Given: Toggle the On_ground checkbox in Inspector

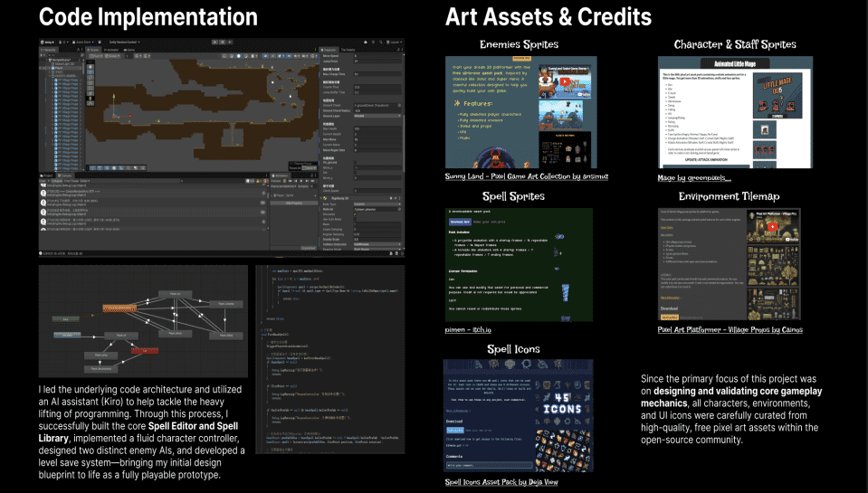Looking at the screenshot, I should 355,162.
